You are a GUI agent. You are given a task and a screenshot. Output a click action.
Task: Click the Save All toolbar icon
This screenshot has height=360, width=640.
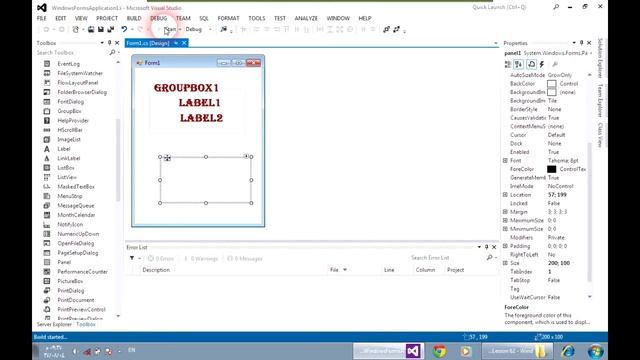click(x=111, y=29)
